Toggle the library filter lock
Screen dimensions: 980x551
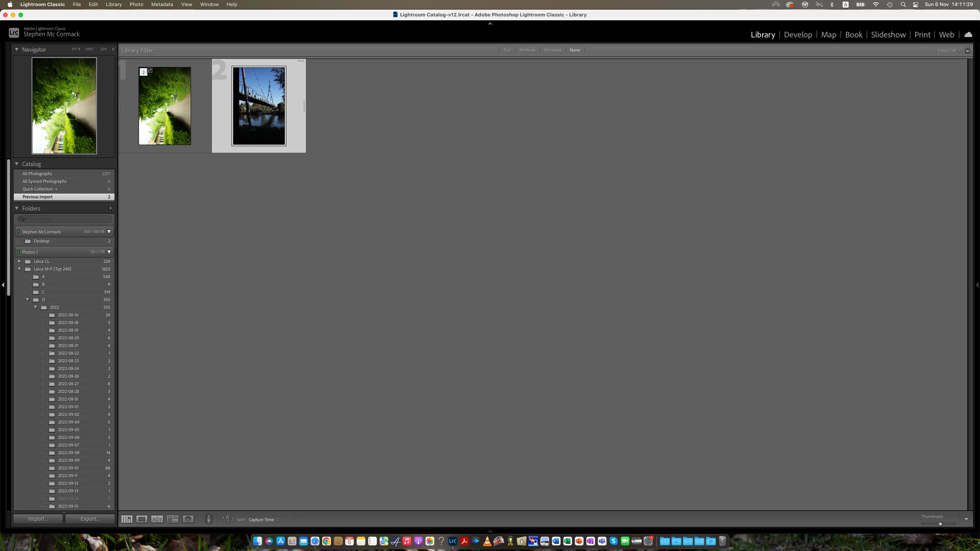pos(967,50)
